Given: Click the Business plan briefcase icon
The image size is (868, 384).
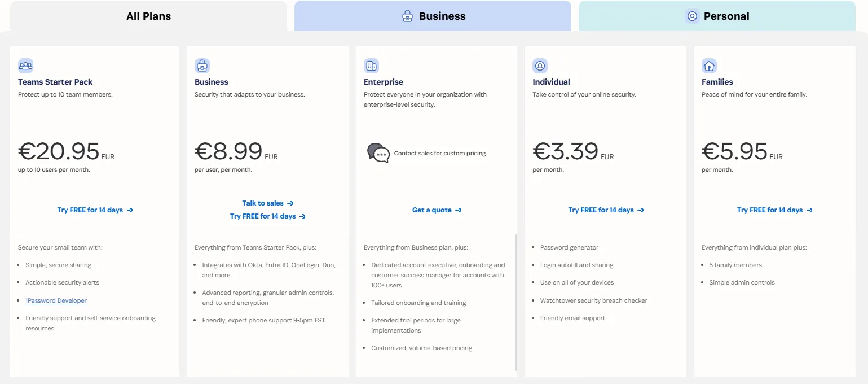Looking at the screenshot, I should (x=202, y=66).
